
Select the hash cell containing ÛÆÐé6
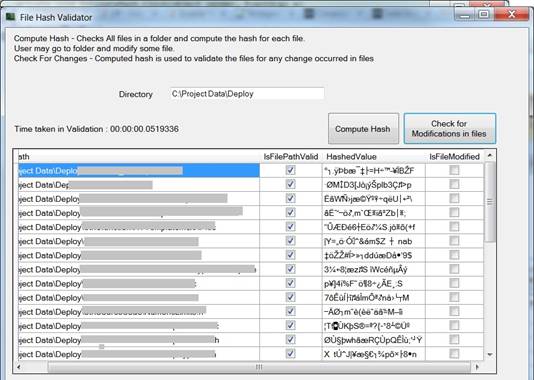[x=374, y=227]
